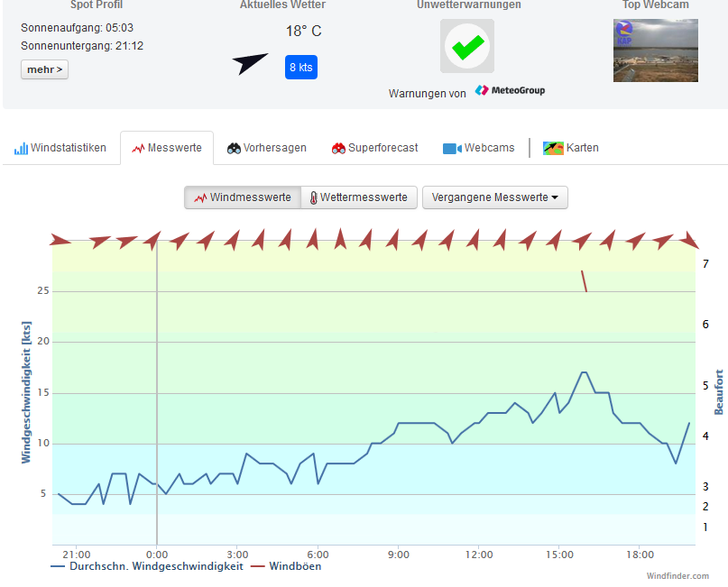This screenshot has width=728, height=587.
Task: Click the 0:00 time axis label
Action: point(157,555)
